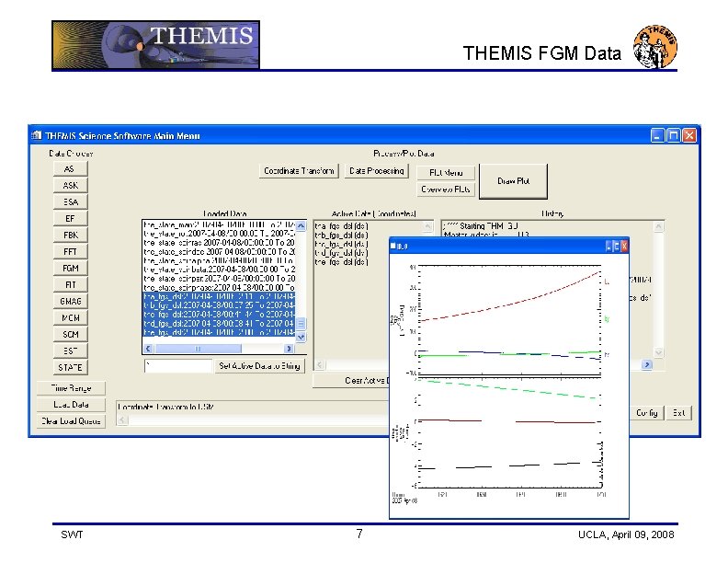728x563 pixels.
Task: Close the THEMIS Main Menu window
Action: [x=689, y=135]
